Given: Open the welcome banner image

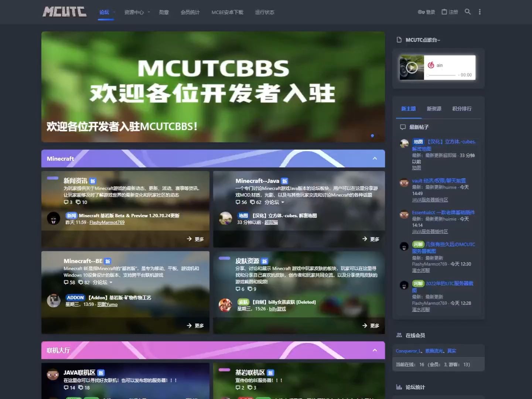Looking at the screenshot, I should tap(213, 87).
